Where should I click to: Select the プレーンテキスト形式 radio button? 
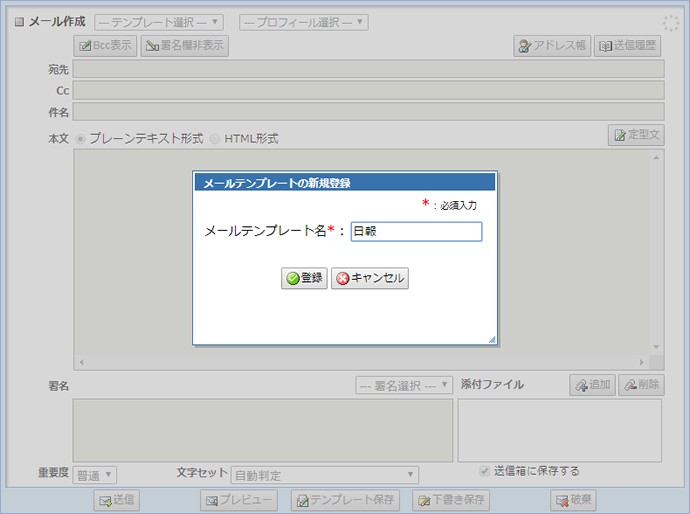[x=81, y=139]
